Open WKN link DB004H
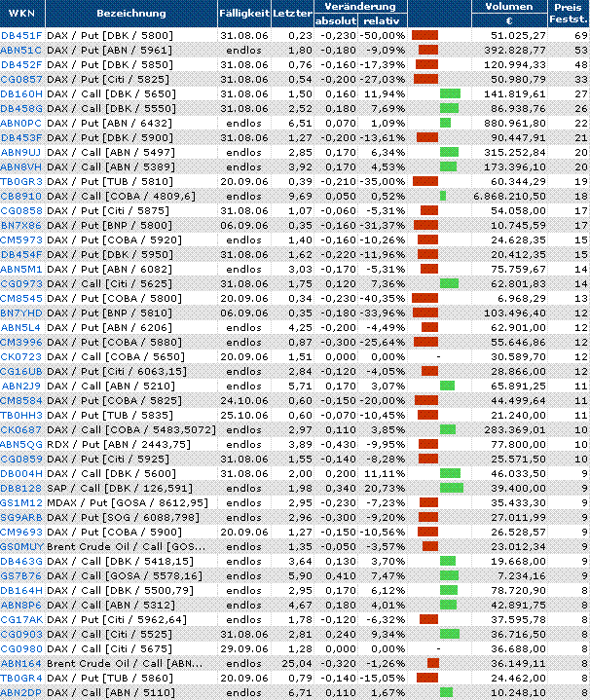Screen dimensions: 590x700 pyautogui.click(x=21, y=474)
